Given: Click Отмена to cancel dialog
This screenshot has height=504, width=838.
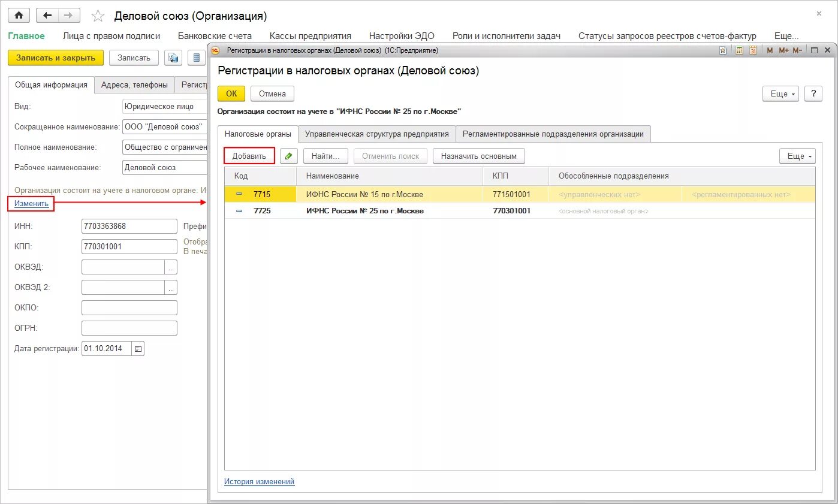Looking at the screenshot, I should 272,93.
